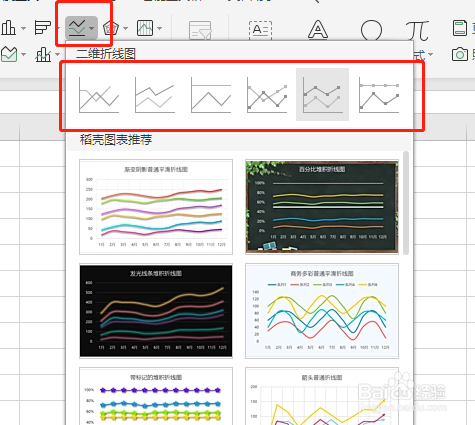This screenshot has height=425, width=475.
Task: Choose the stacked line chart type
Action: [155, 95]
